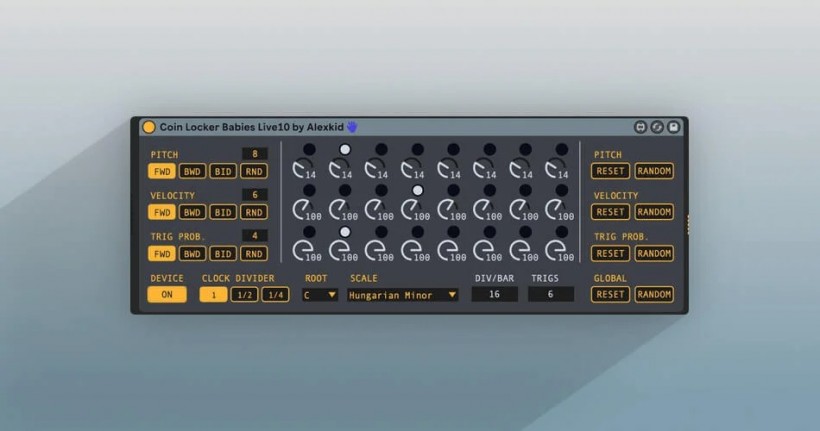Set Trig Prob direction to BID
This screenshot has height=431, width=820.
(x=223, y=253)
